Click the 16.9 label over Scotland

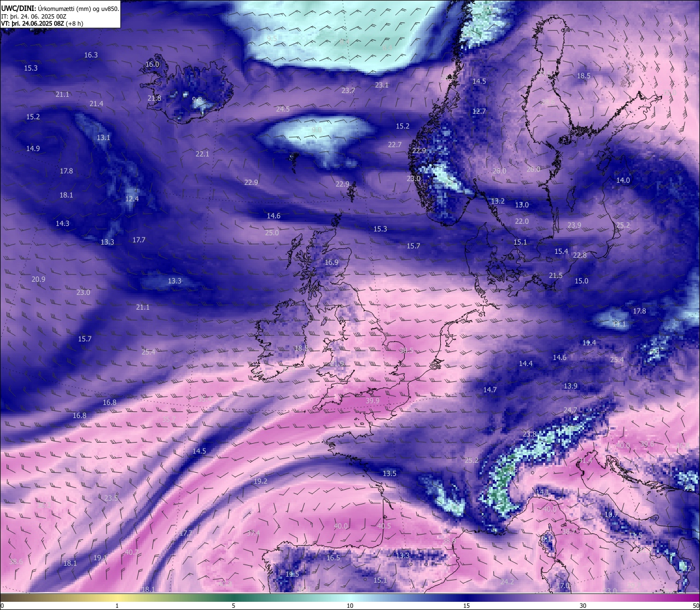(331, 262)
